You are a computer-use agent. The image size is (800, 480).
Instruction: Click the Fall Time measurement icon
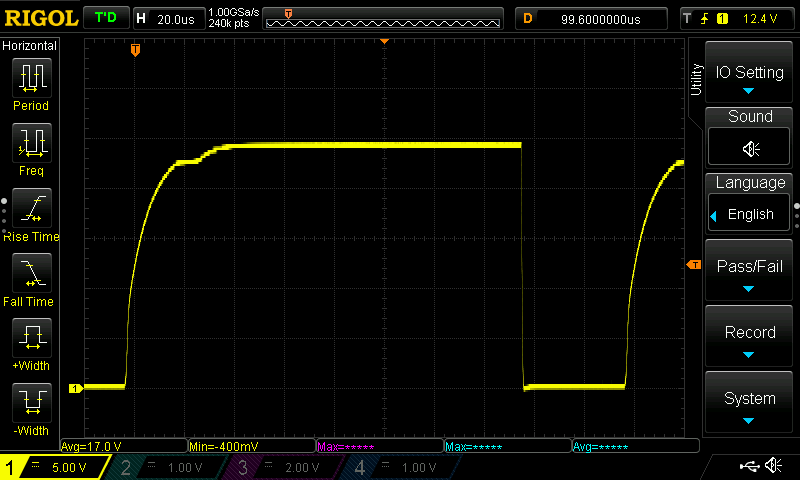click(31, 274)
